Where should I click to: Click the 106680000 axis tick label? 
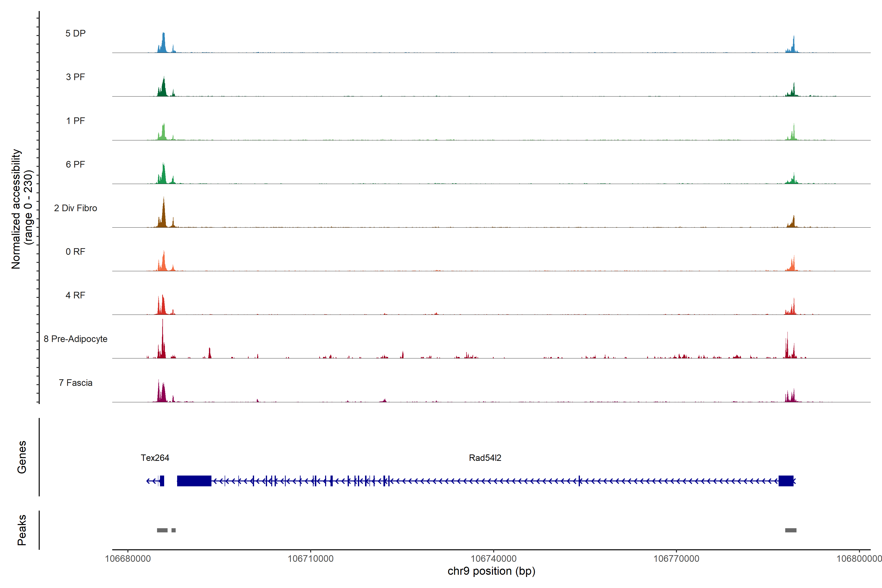(x=128, y=559)
